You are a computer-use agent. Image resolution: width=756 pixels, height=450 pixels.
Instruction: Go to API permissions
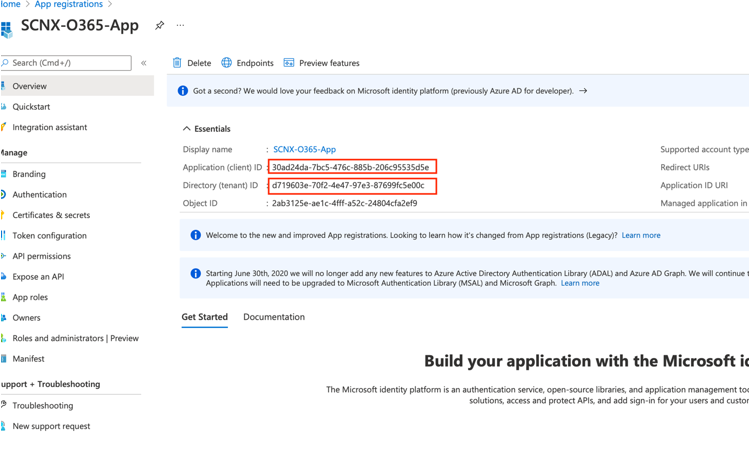tap(41, 256)
